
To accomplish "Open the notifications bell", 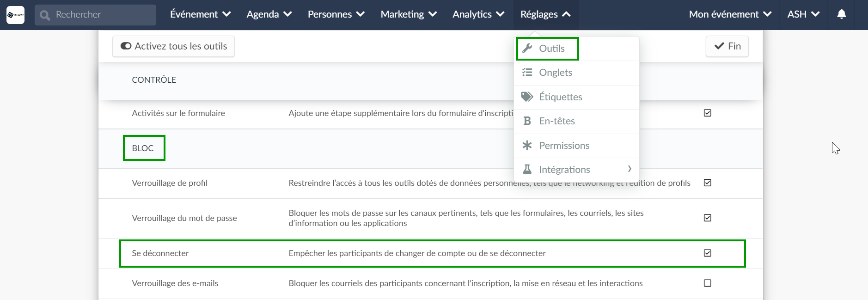I will click(x=842, y=14).
